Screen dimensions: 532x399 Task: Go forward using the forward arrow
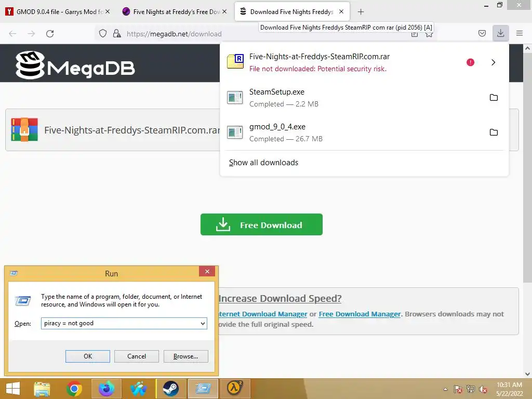[x=31, y=34]
